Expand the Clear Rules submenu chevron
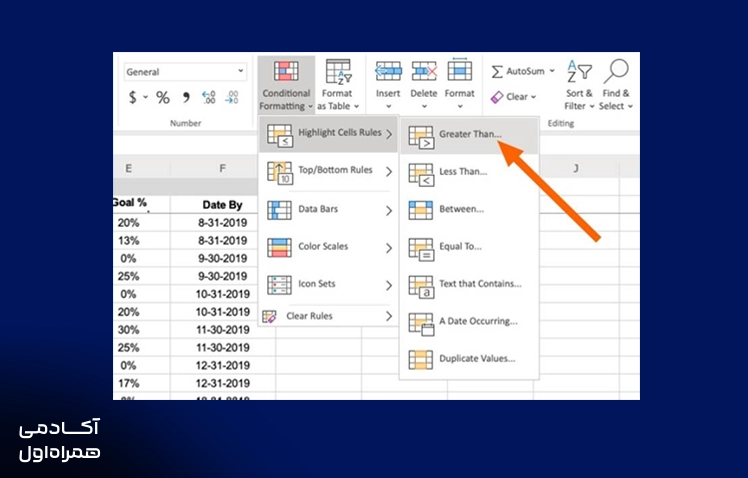Image resolution: width=748 pixels, height=478 pixels. [x=389, y=316]
